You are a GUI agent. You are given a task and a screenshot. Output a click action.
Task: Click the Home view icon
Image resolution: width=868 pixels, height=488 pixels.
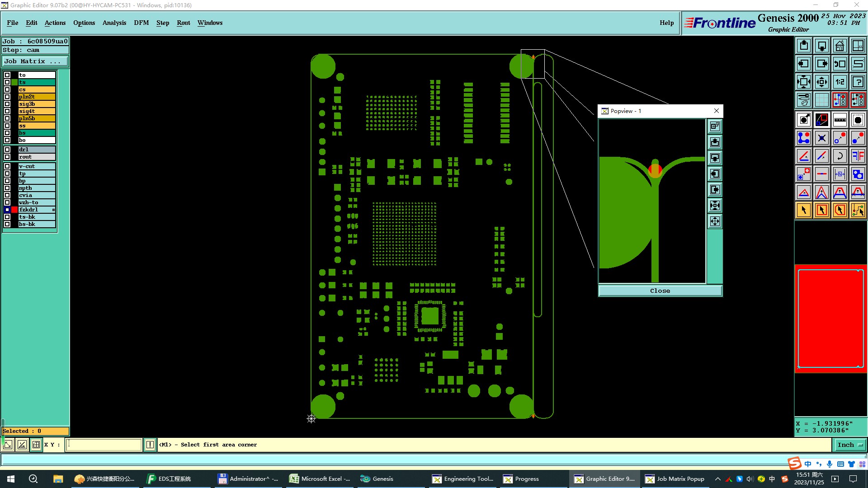pos(840,46)
